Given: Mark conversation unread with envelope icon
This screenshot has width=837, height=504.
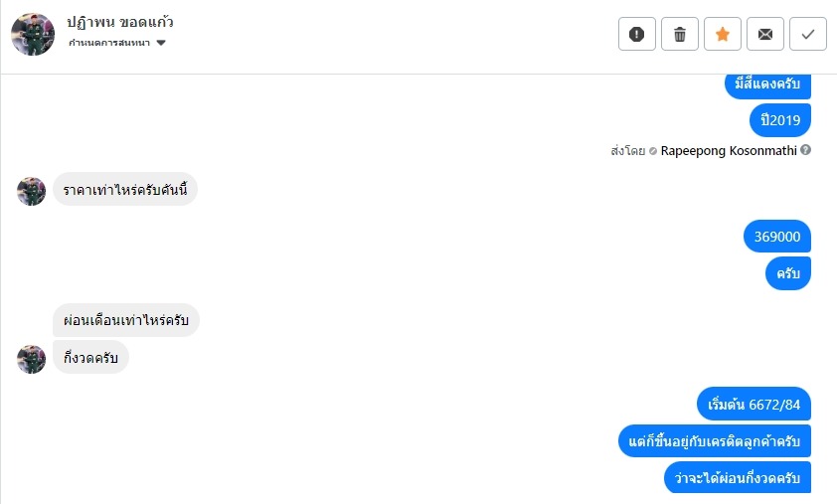Looking at the screenshot, I should pos(765,35).
